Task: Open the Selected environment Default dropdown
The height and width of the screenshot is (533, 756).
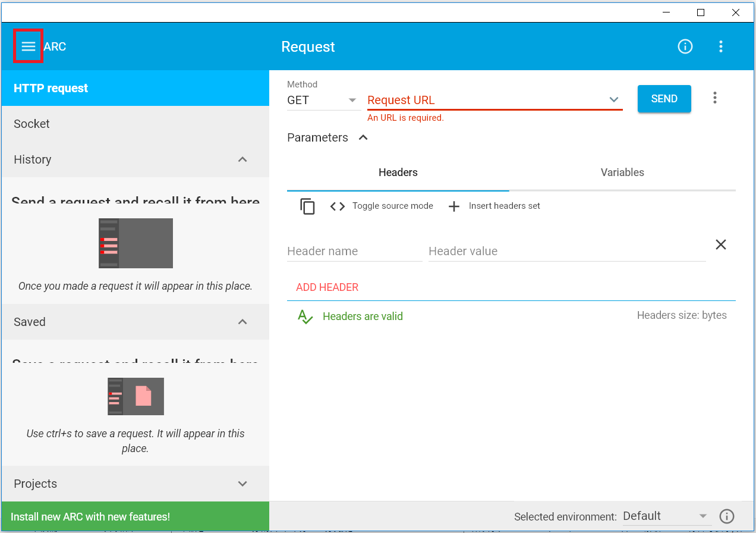Action: 666,516
